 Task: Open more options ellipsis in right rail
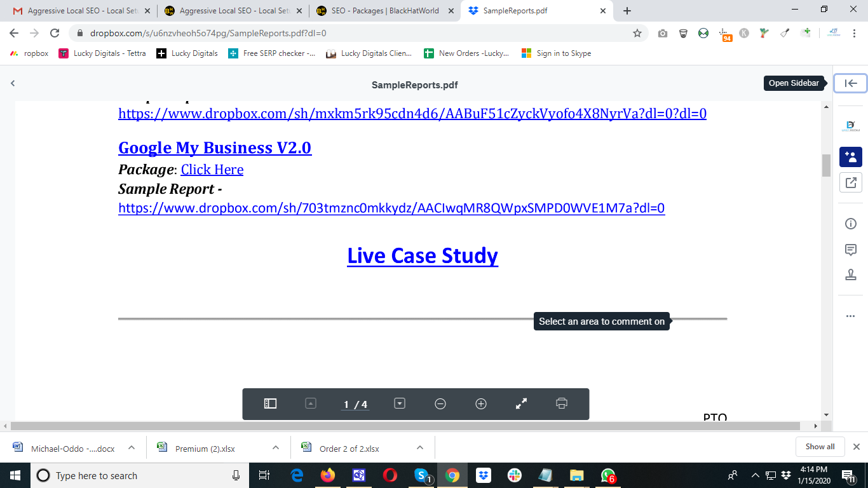pyautogui.click(x=851, y=316)
